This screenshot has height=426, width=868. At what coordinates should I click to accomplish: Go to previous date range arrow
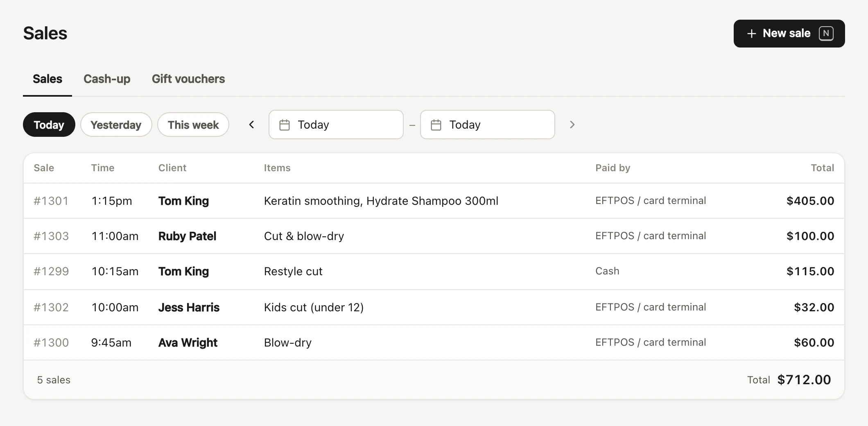click(252, 125)
